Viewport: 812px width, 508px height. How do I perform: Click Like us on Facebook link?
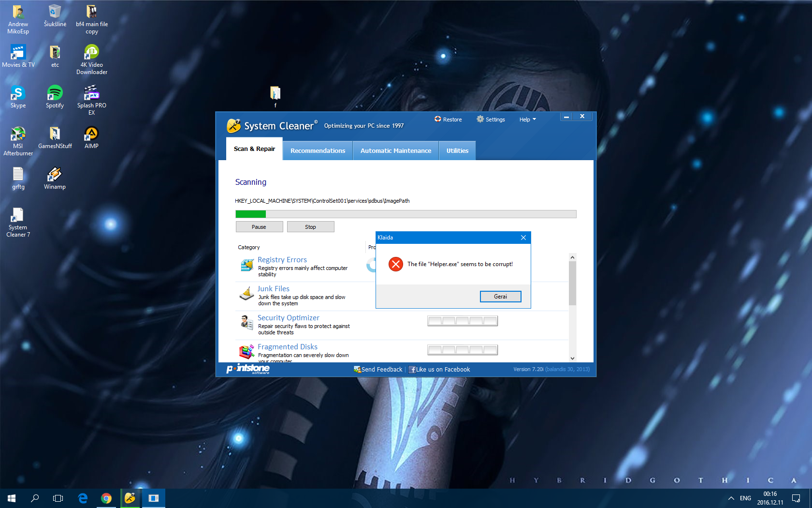439,370
